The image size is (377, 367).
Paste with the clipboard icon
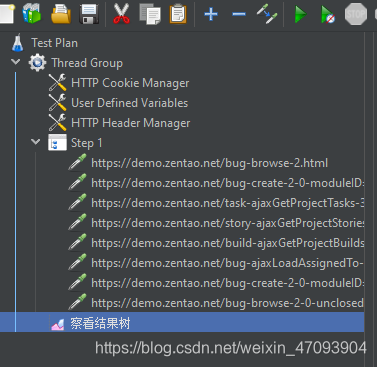point(178,14)
